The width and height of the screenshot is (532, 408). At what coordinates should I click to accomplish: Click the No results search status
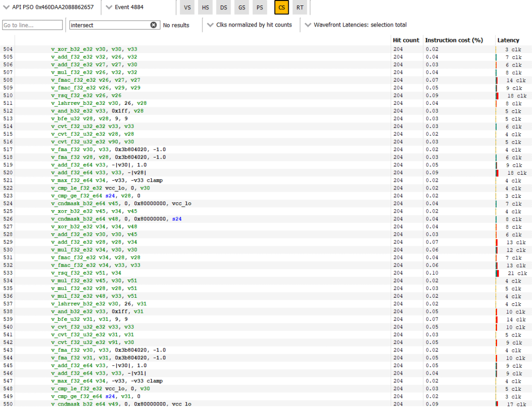176,25
